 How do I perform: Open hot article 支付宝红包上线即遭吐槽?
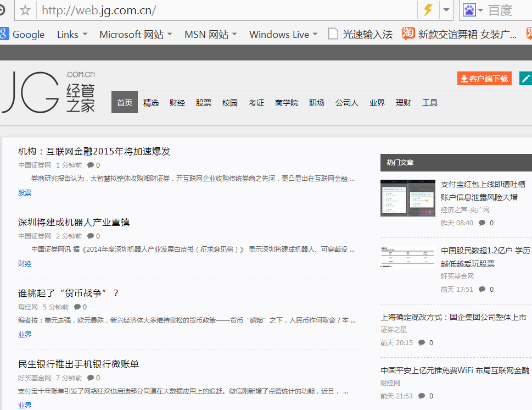[x=483, y=191]
